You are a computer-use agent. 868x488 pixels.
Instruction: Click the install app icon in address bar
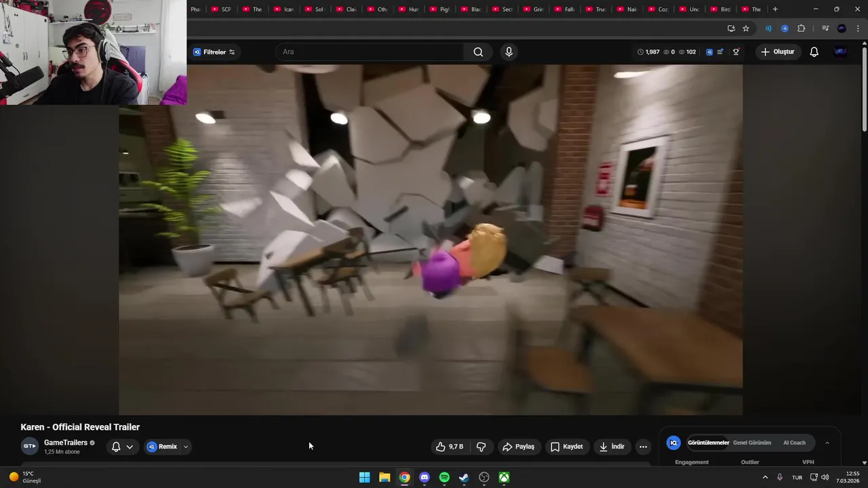point(731,28)
